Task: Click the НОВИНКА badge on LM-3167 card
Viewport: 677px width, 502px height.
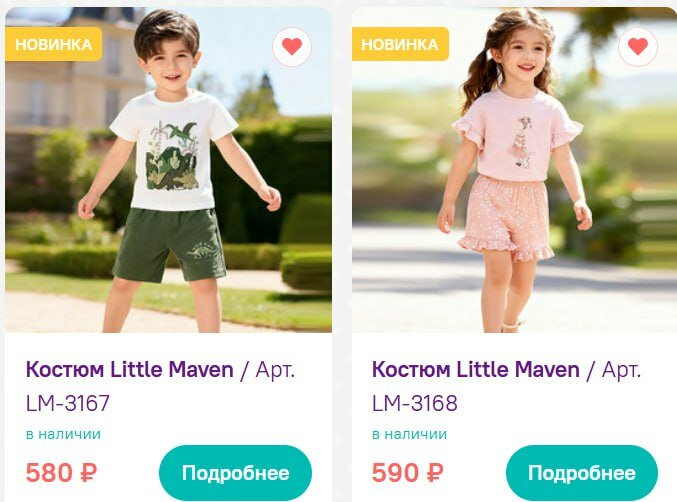Action: [54, 44]
